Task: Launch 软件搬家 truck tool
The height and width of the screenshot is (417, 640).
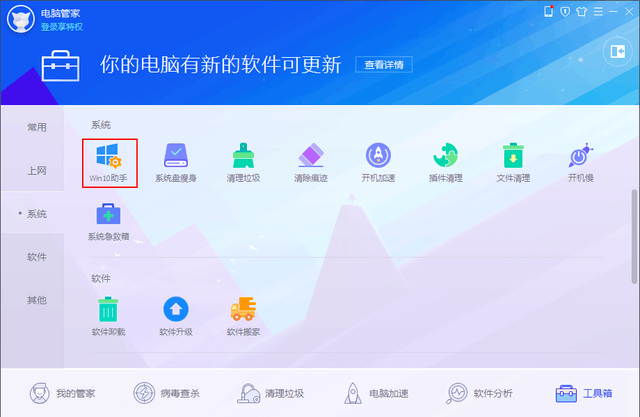Action: pyautogui.click(x=243, y=317)
